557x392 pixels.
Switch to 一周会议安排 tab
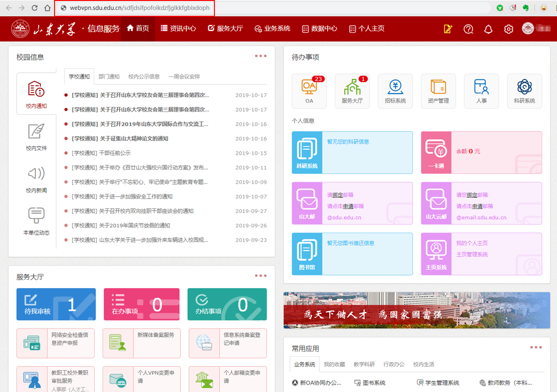185,77
